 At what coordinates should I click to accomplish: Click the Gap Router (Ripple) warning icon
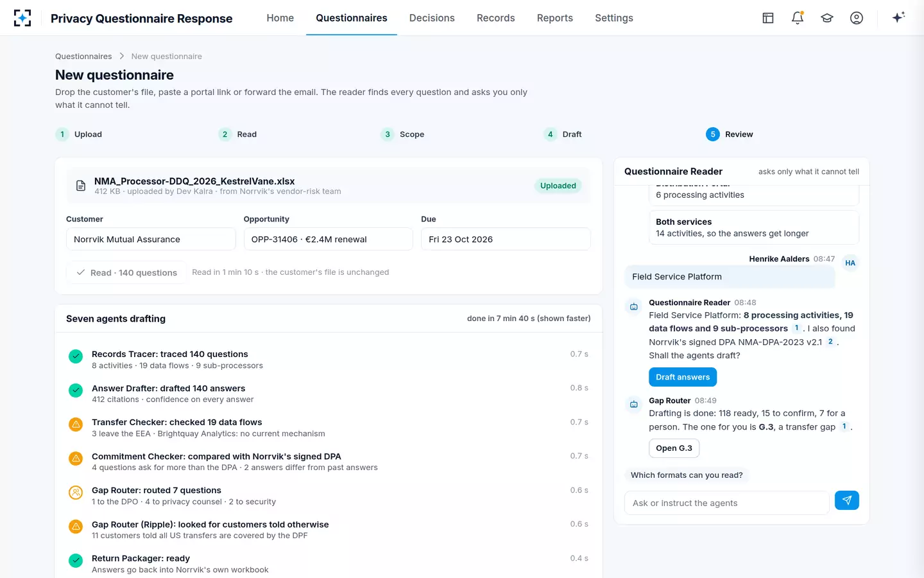click(76, 527)
